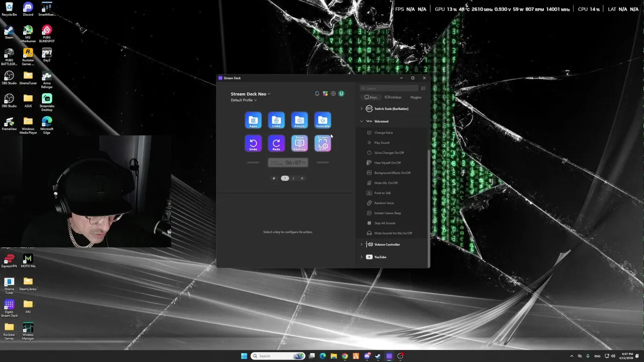Select the Screen Shot key
Viewport: 644px width, 362px height.
pos(323,143)
